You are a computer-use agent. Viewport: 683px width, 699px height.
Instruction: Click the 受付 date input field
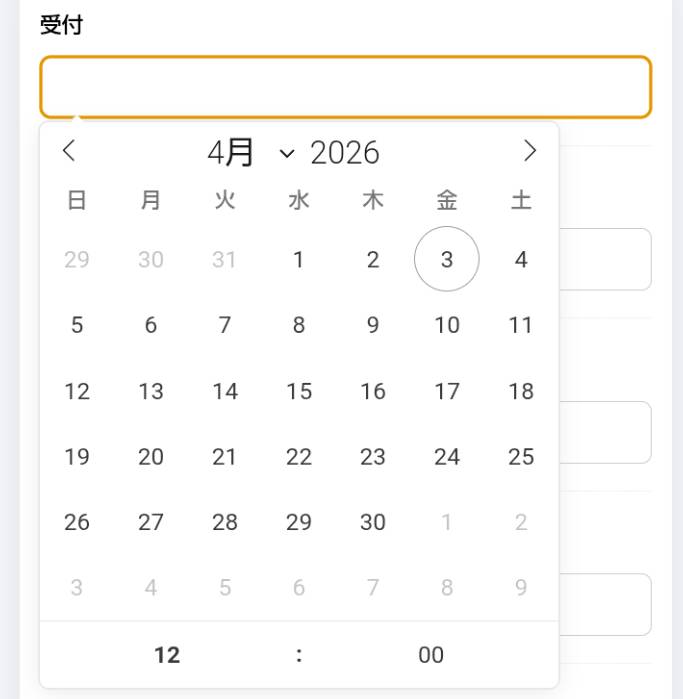pos(345,87)
